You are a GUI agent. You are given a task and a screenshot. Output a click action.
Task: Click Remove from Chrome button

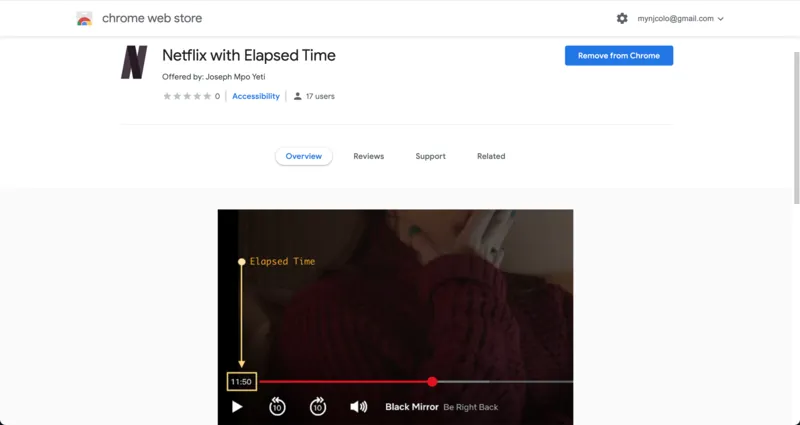[619, 56]
